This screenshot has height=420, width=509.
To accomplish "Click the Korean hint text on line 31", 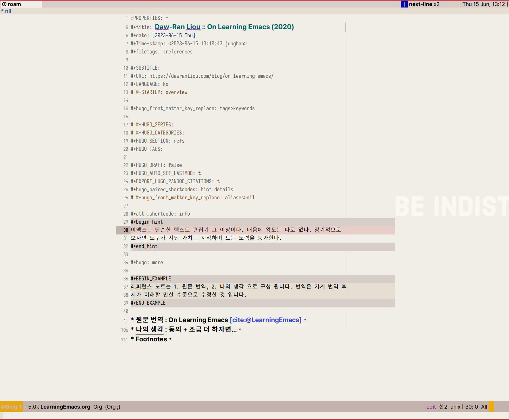I will [206, 238].
